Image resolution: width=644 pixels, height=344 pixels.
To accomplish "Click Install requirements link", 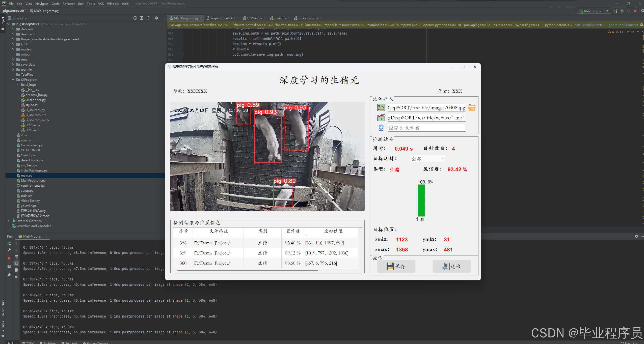I will click(x=588, y=25).
